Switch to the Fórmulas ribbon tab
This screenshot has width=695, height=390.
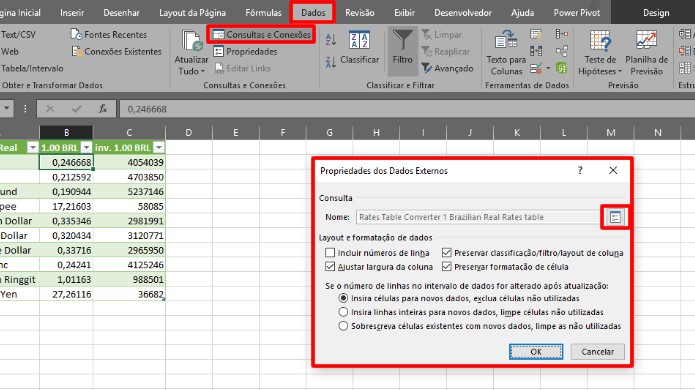coord(263,13)
